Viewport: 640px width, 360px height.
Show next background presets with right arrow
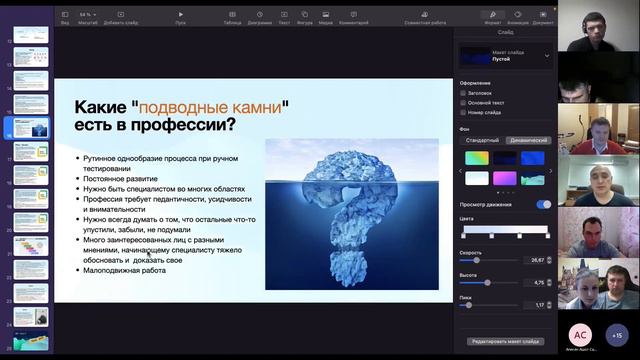(x=551, y=171)
